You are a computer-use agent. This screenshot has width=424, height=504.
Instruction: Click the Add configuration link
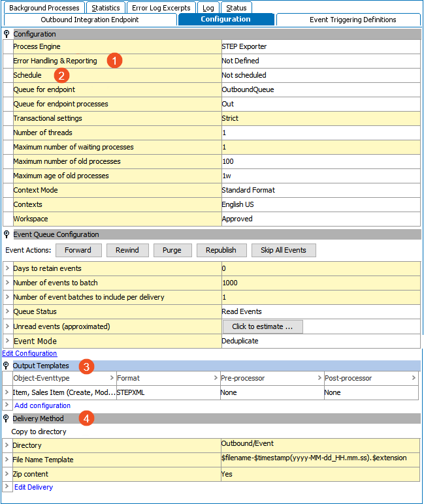(x=42, y=405)
